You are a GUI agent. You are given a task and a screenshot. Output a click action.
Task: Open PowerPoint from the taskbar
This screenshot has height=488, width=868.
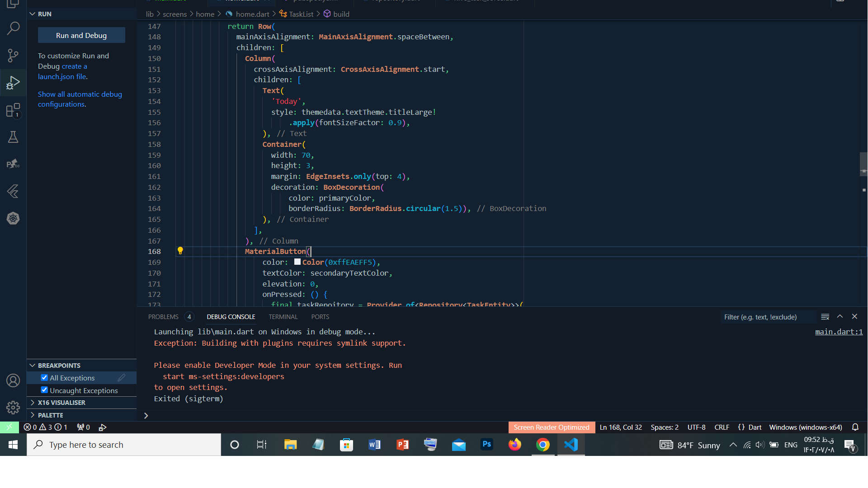pos(403,445)
